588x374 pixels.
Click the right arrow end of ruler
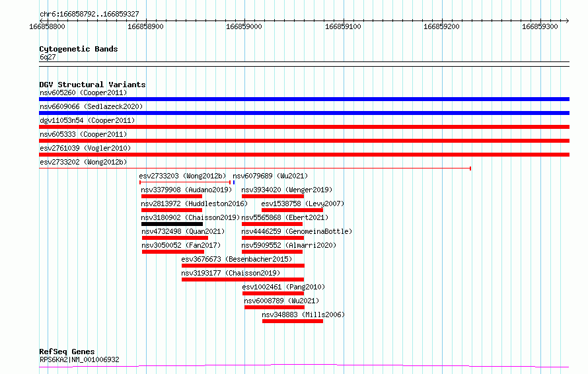point(568,20)
